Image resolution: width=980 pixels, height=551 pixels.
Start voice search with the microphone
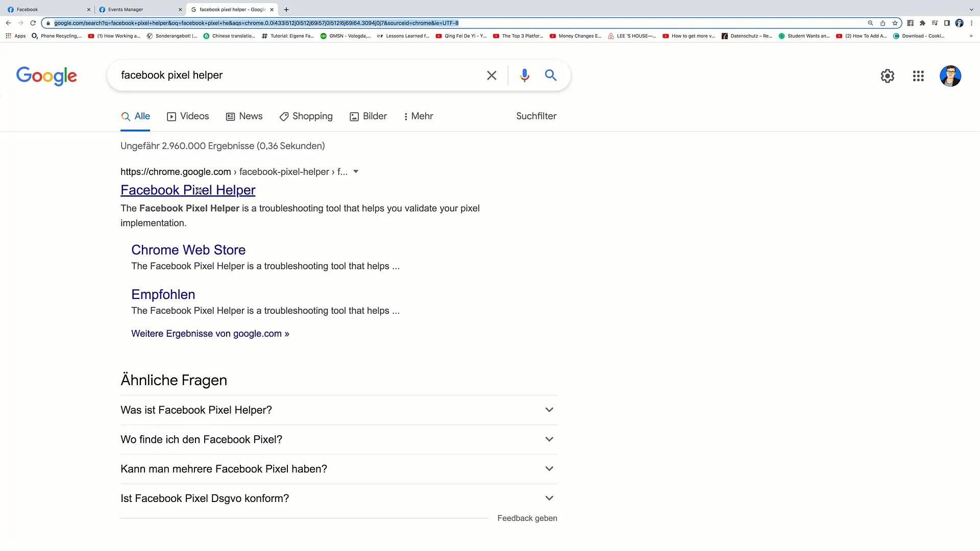524,76
